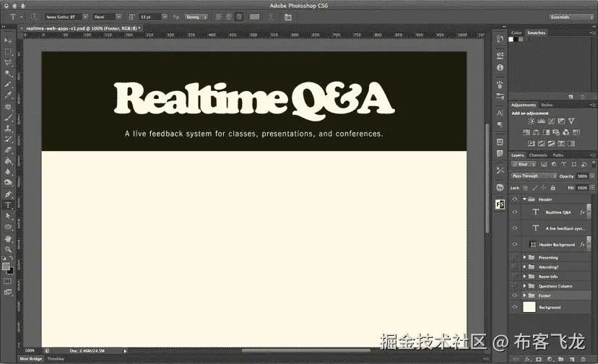Collapse the Header group

click(x=524, y=199)
